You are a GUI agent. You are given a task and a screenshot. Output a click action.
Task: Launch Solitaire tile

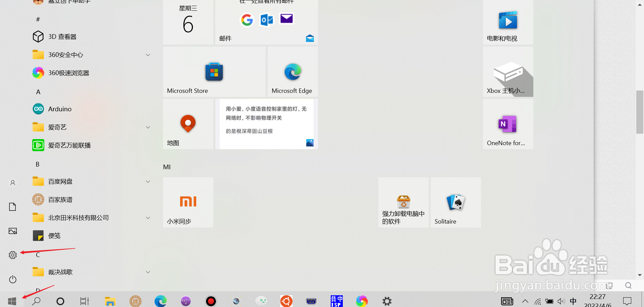456,202
